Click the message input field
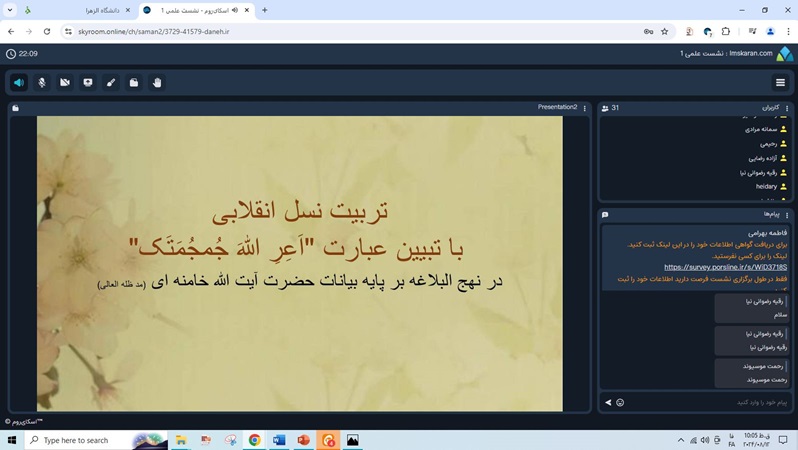 (x=707, y=402)
